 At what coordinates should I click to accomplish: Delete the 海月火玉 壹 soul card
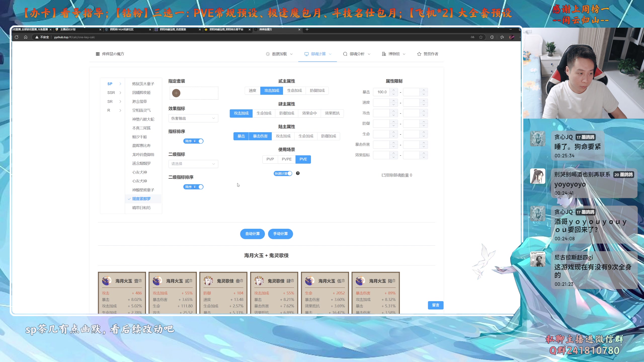tap(140, 281)
